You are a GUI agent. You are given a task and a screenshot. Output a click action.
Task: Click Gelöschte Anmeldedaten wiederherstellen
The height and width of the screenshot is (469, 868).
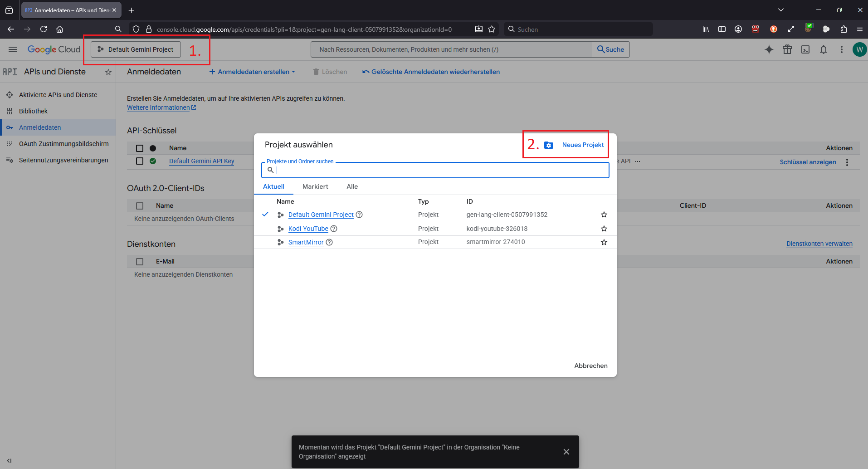coord(431,72)
